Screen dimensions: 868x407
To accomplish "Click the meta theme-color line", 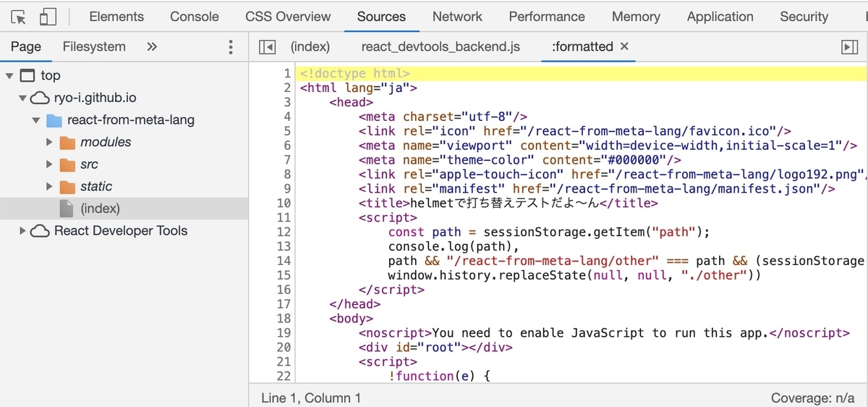I will click(520, 160).
